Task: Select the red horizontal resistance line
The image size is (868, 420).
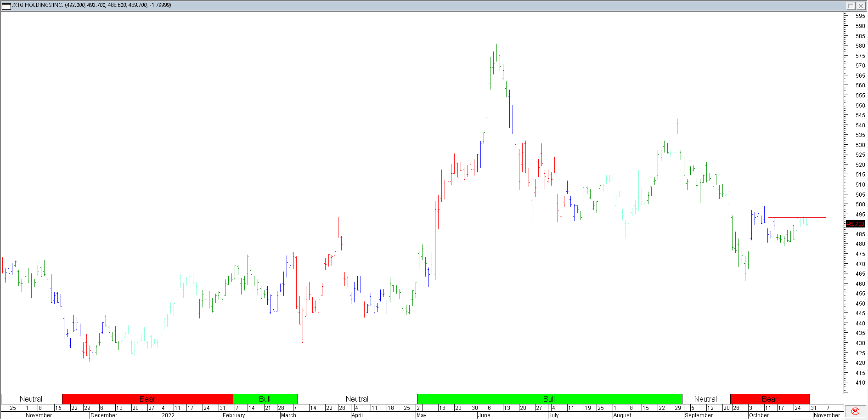Action: pos(797,217)
